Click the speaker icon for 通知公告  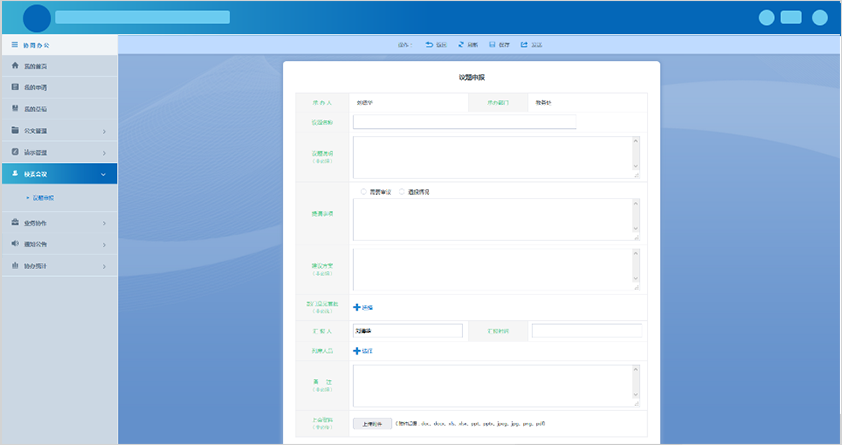(15, 244)
